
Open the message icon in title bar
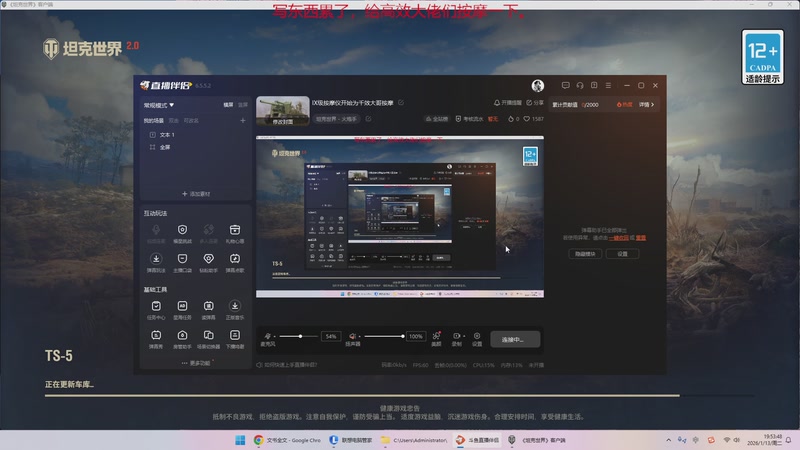click(x=565, y=85)
